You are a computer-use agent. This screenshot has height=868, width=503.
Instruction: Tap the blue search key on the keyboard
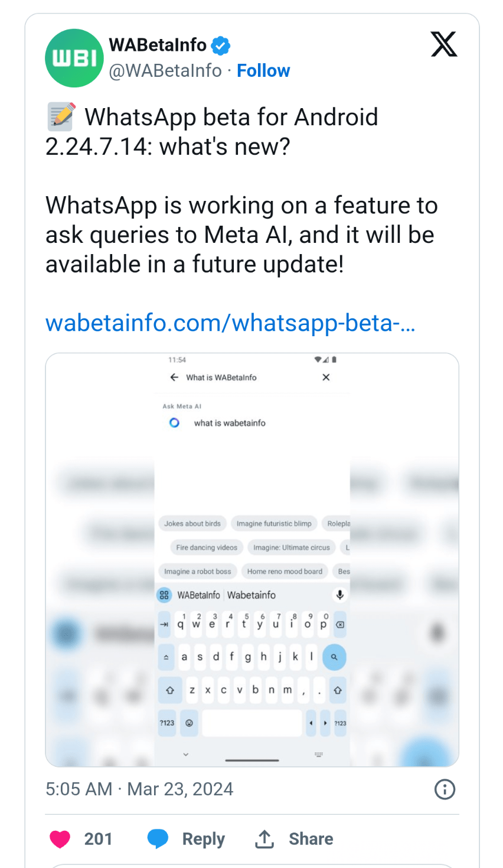point(334,656)
